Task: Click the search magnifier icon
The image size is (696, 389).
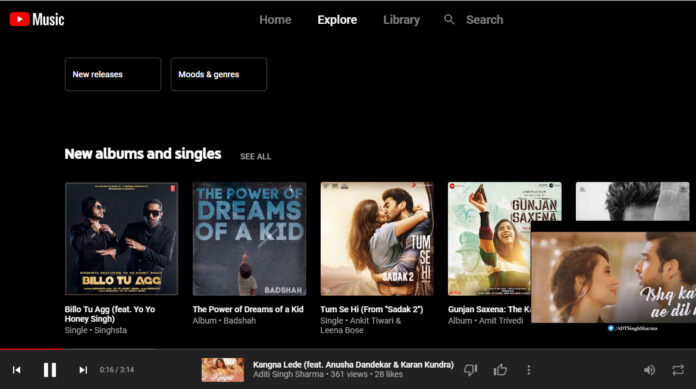Action: tap(449, 20)
